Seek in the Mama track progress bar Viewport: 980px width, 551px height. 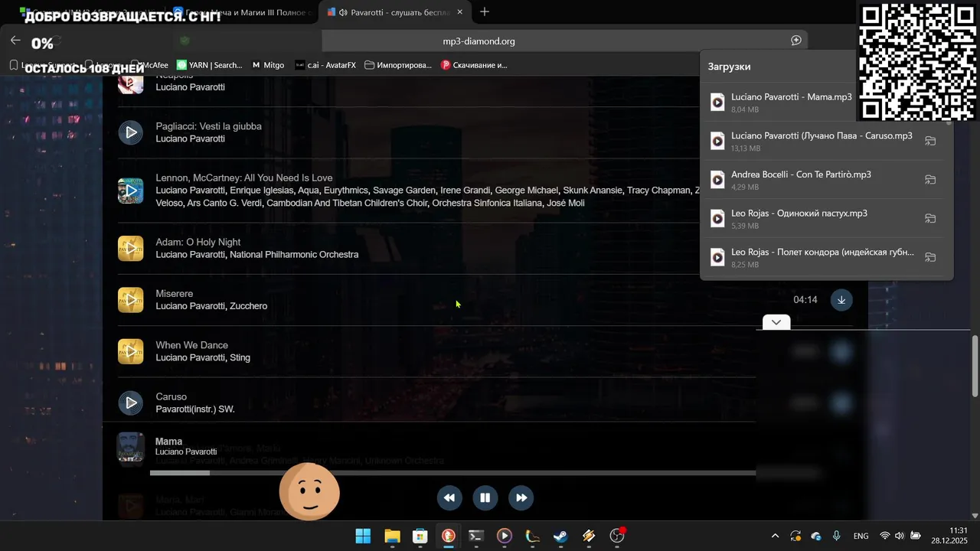click(452, 473)
